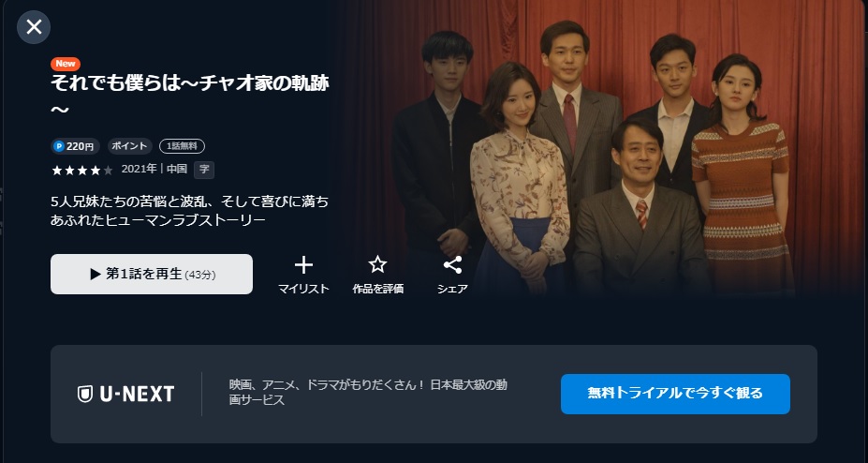Click the four-star rating display
This screenshot has width=868, height=463.
point(81,170)
